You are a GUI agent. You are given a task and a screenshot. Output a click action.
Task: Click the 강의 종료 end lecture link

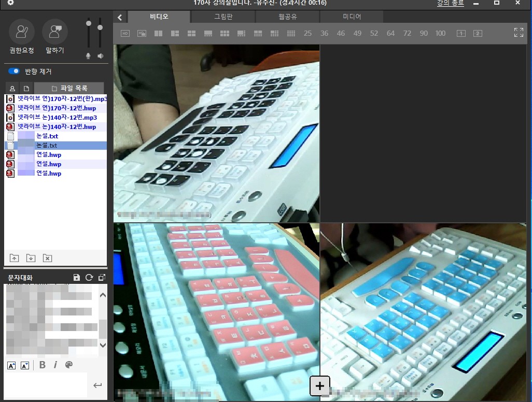pyautogui.click(x=450, y=3)
